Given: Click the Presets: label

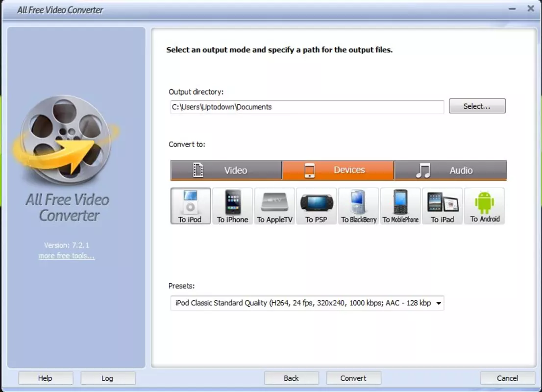Looking at the screenshot, I should (181, 286).
